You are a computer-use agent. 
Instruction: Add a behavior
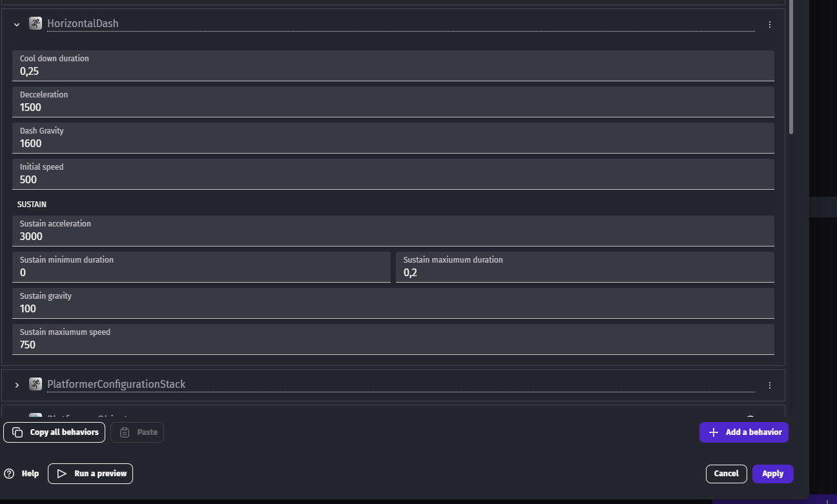(x=744, y=432)
